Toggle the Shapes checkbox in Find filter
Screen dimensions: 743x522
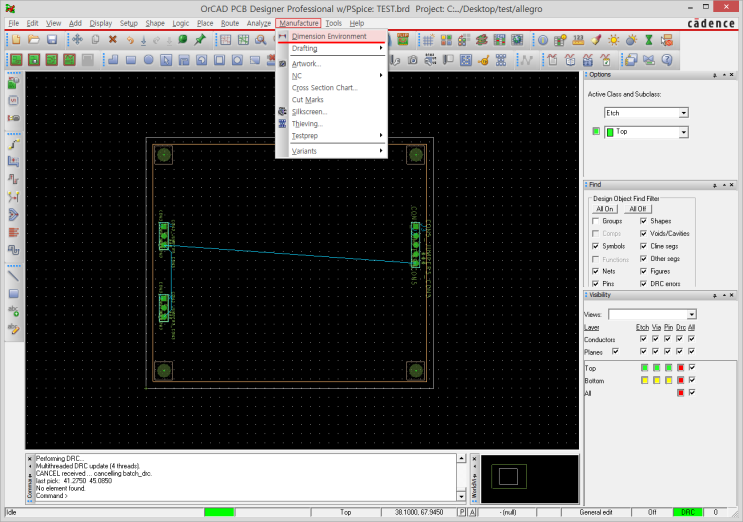[x=642, y=221]
